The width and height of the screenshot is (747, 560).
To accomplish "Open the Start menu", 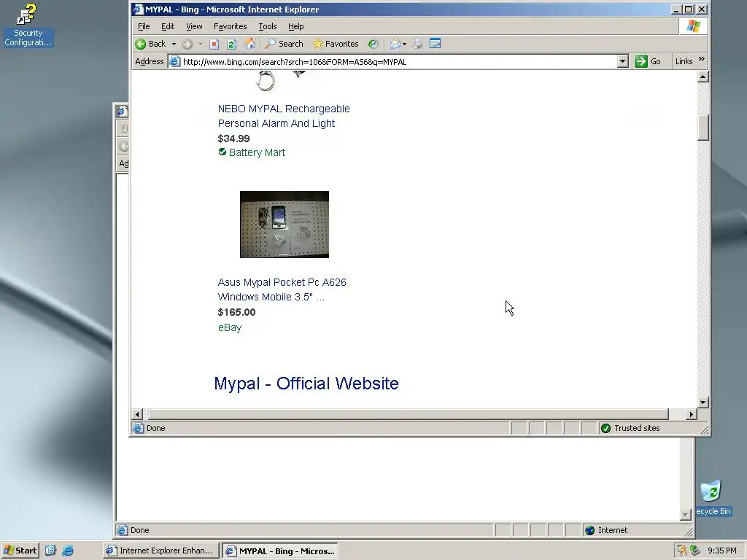I will (x=20, y=551).
